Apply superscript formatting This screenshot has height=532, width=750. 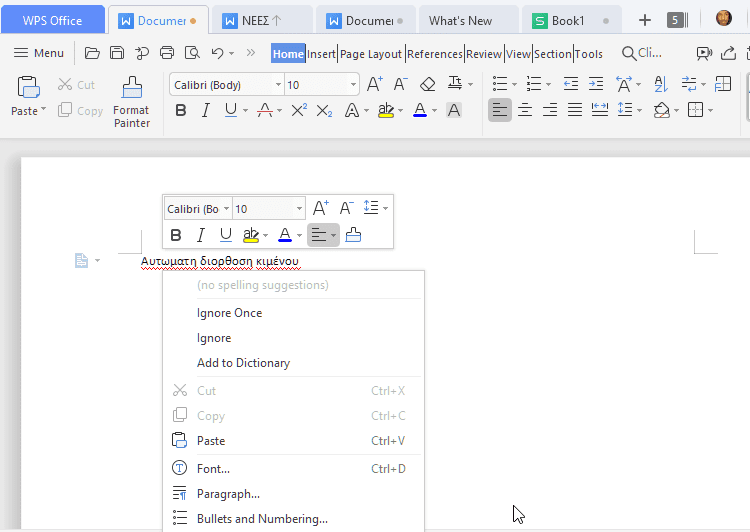point(299,111)
